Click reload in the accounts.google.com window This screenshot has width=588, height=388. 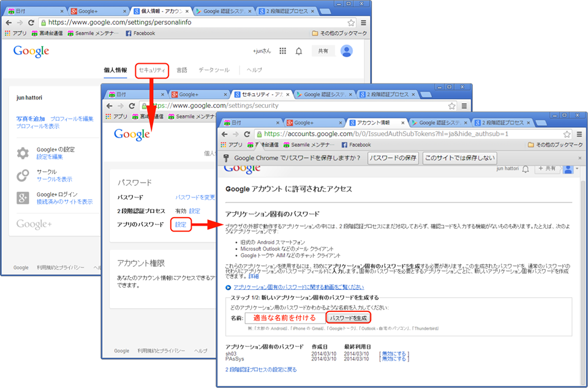(247, 134)
